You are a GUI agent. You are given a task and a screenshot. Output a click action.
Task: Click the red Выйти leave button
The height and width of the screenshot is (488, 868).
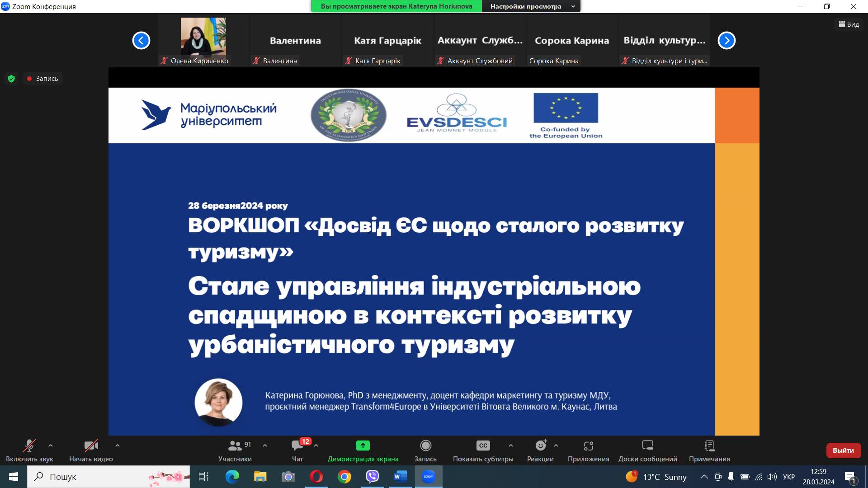point(843,450)
